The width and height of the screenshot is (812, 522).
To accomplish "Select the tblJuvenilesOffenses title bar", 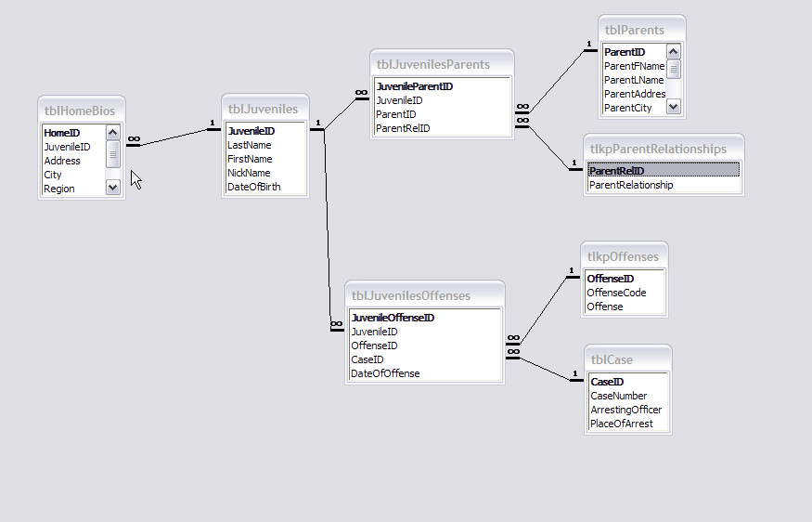I will (425, 295).
